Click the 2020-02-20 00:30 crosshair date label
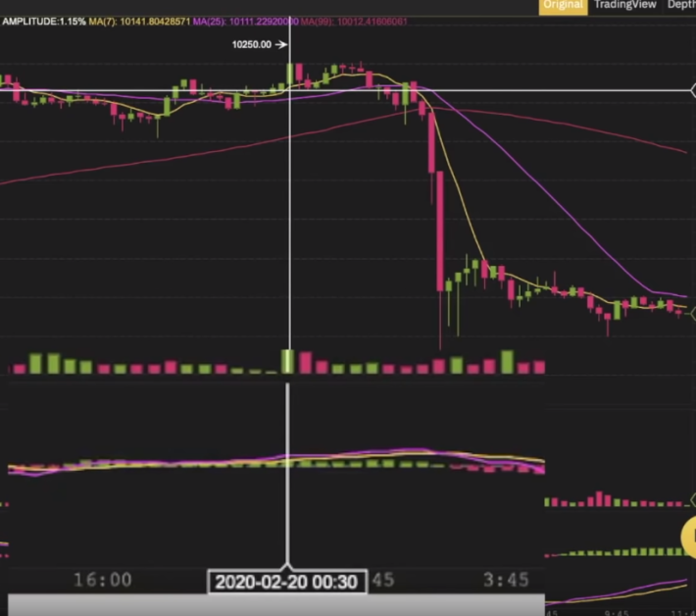The height and width of the screenshot is (616, 696). (287, 582)
